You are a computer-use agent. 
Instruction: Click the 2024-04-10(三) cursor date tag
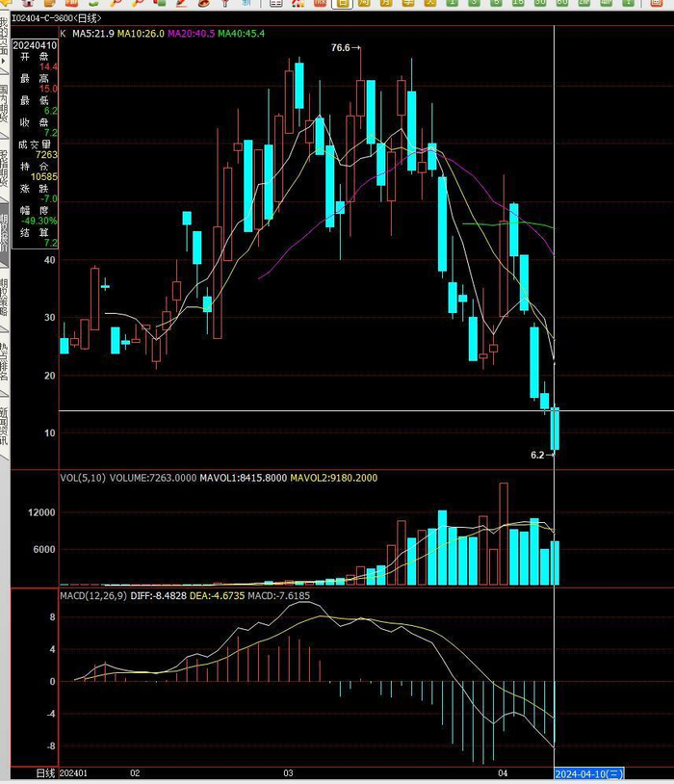589,774
